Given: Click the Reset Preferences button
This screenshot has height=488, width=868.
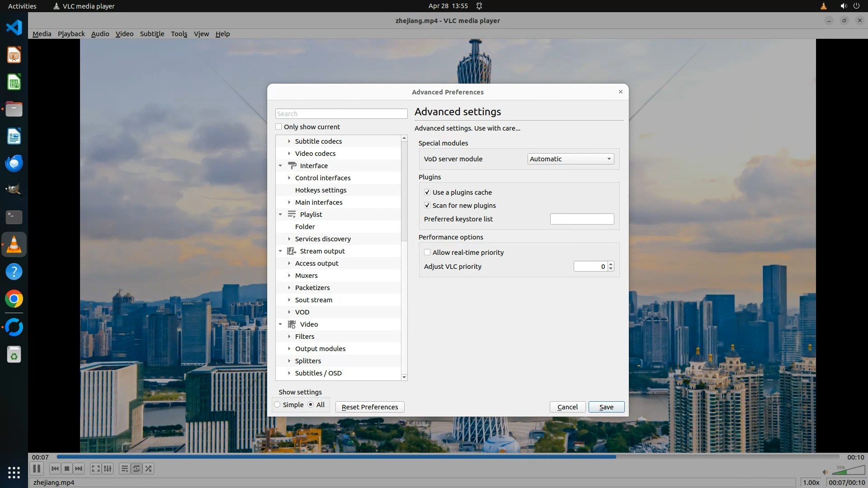Looking at the screenshot, I should click(x=369, y=407).
